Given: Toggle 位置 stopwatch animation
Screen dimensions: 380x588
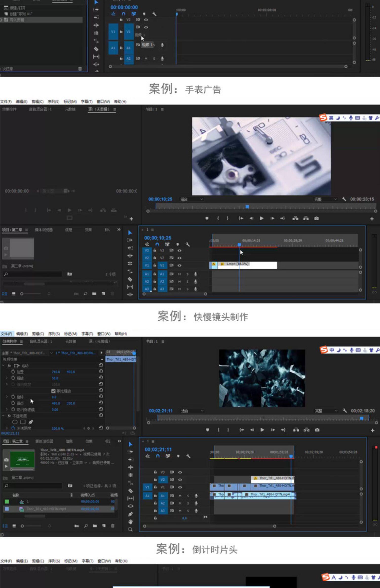Looking at the screenshot, I should coord(13,372).
